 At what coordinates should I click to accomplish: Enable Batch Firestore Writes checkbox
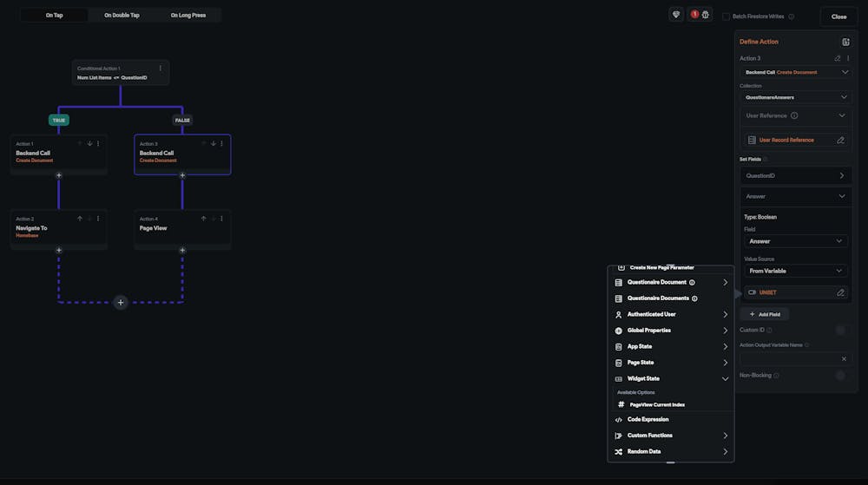coord(726,16)
